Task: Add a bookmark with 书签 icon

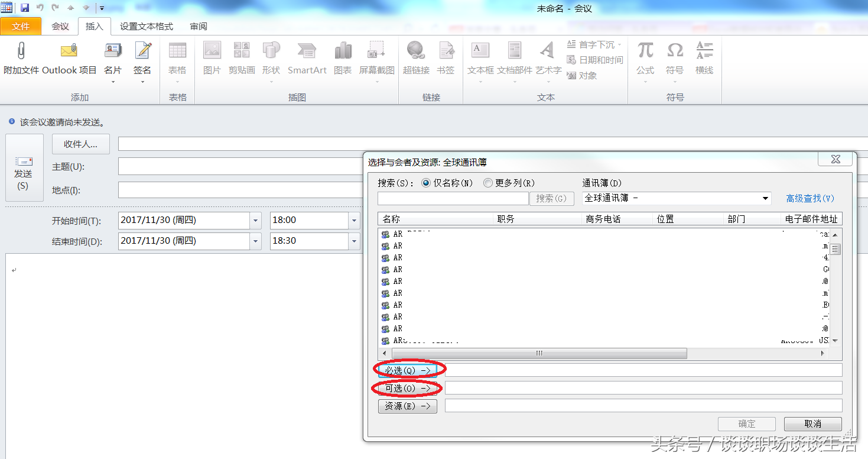Action: point(446,51)
